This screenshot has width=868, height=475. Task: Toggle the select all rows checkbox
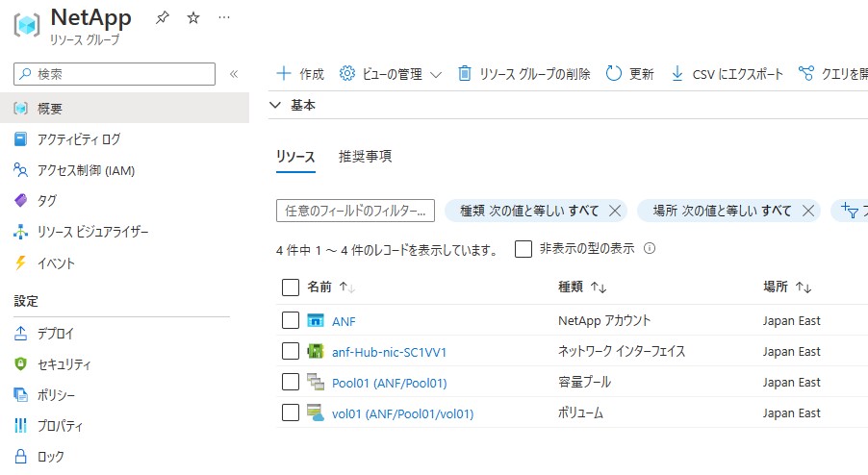pyautogui.click(x=291, y=287)
